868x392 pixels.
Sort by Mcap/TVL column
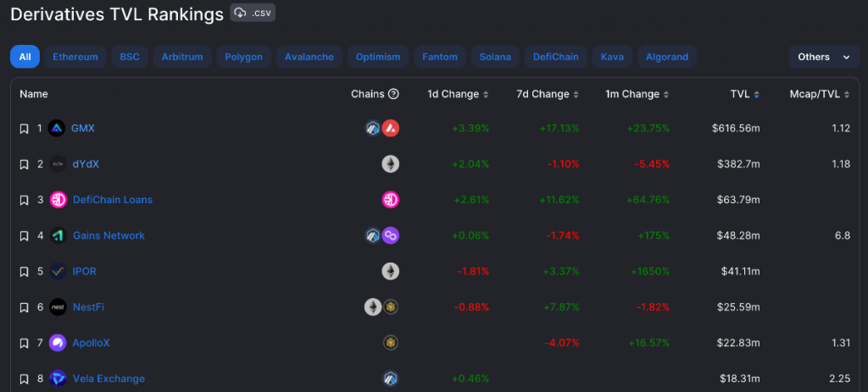820,94
